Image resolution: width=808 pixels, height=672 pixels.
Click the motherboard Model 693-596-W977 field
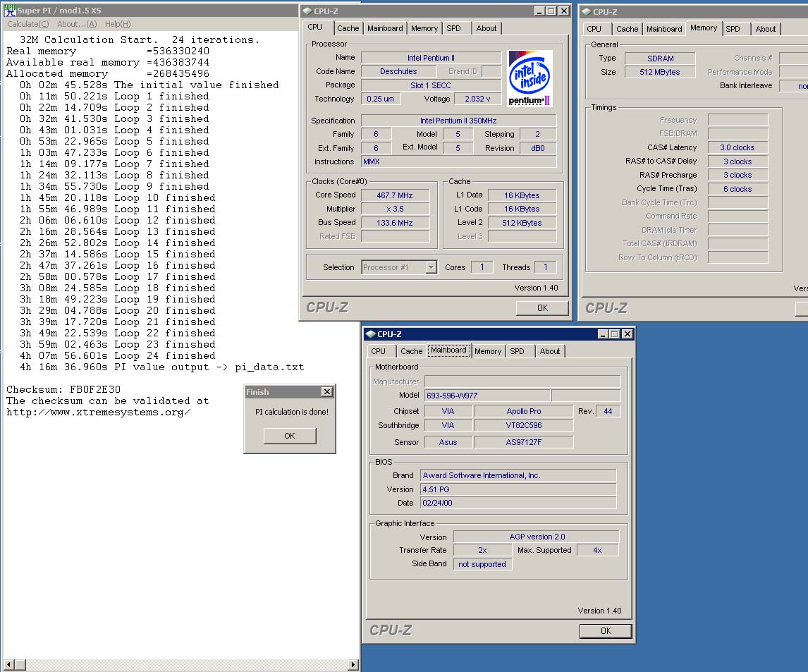tap(487, 396)
